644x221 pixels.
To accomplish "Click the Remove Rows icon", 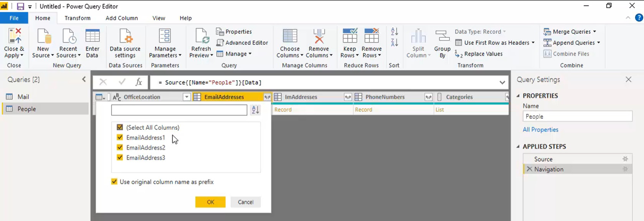I will [372, 36].
